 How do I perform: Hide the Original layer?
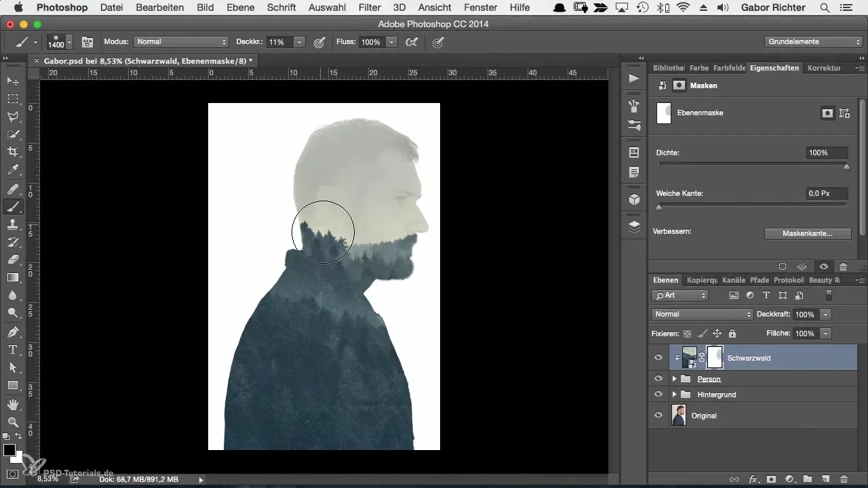(x=658, y=415)
